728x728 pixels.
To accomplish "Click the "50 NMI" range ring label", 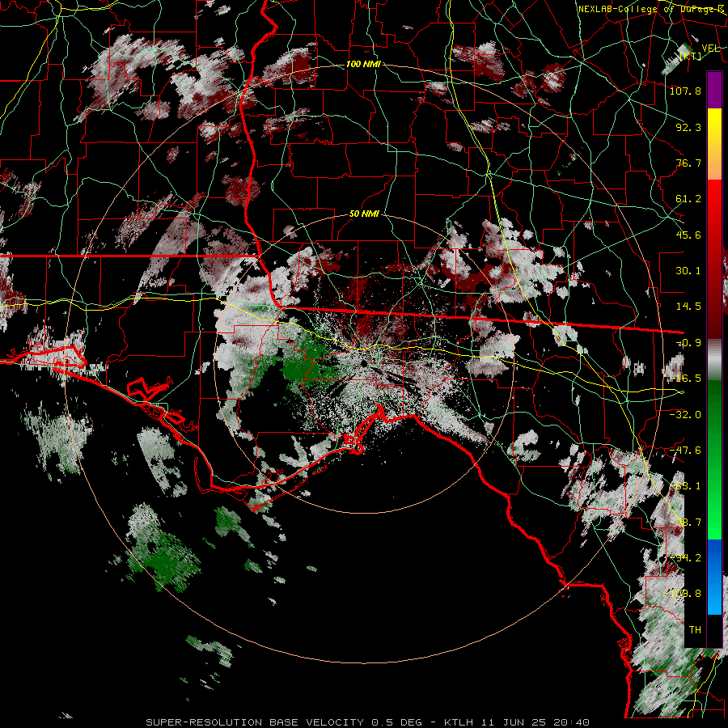I will (364, 214).
